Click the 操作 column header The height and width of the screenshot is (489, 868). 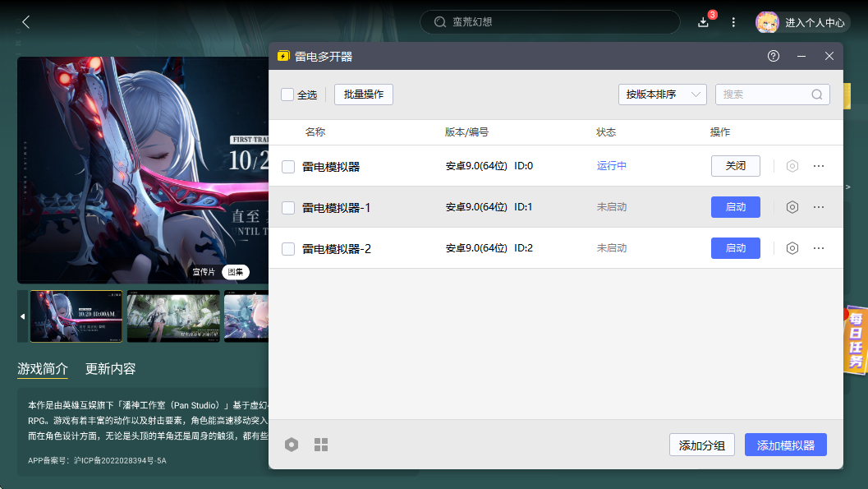tap(720, 131)
